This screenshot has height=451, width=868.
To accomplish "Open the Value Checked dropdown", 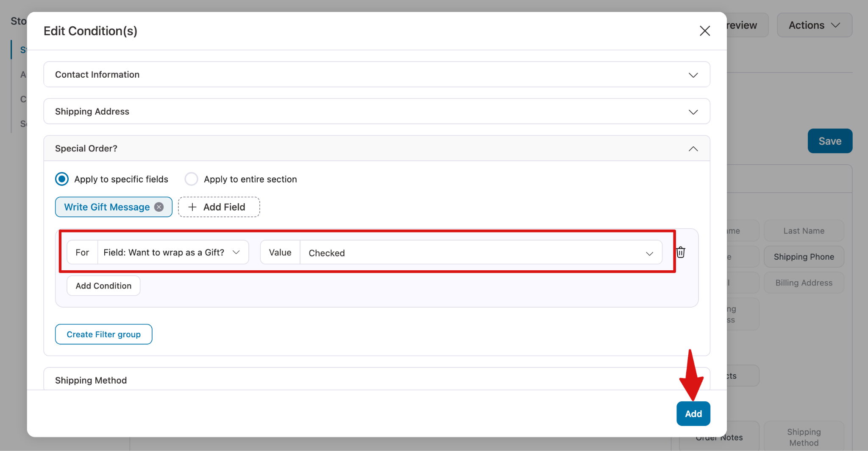I will point(480,253).
